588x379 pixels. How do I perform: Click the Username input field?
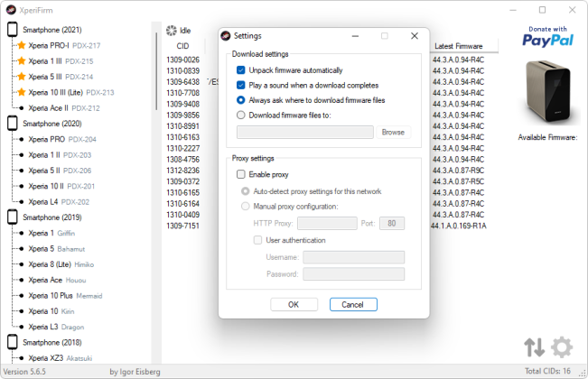354,257
